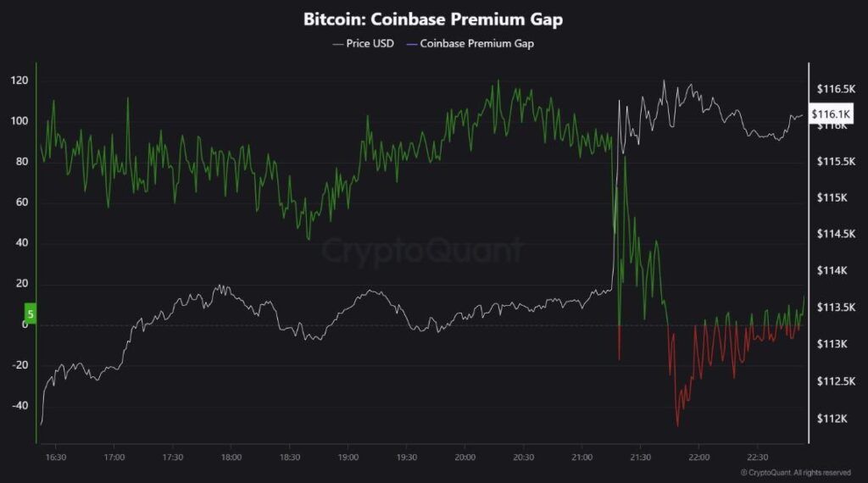This screenshot has height=483, width=868.
Task: Click the 60 left axis value
Action: click(x=20, y=203)
